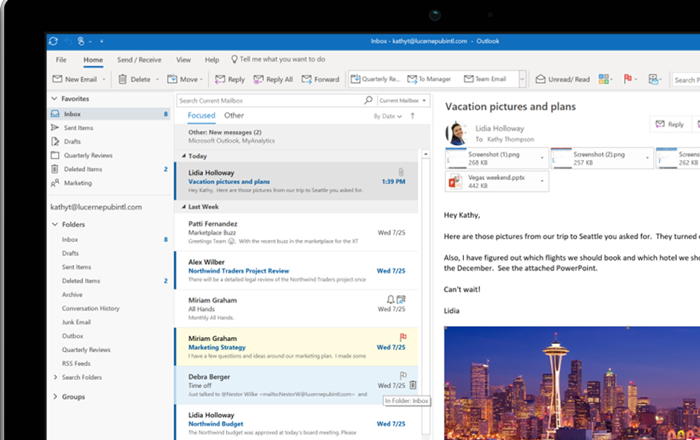Open the By Date sort dropdown
The width and height of the screenshot is (700, 440).
click(386, 116)
